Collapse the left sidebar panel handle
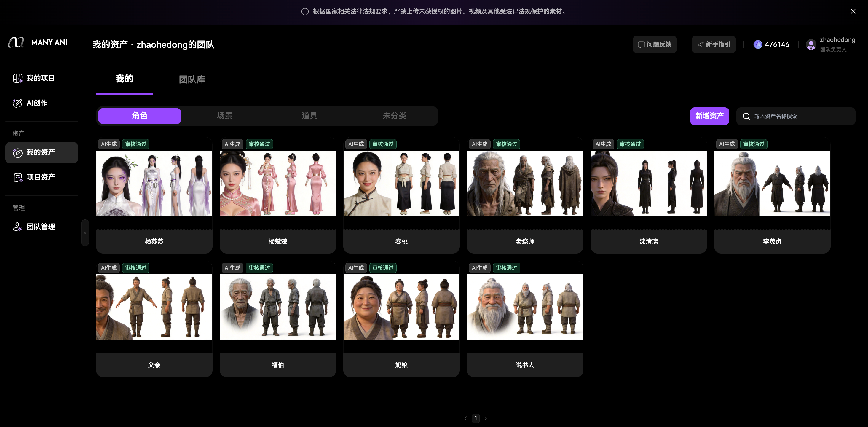Screen dimensions: 868x427 click(85, 233)
